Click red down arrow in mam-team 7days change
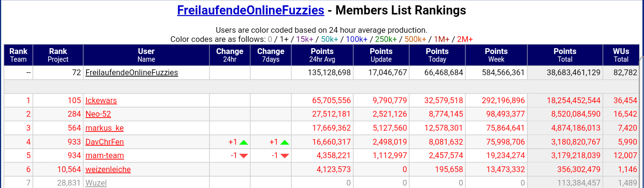The image size is (644, 188). coord(284,156)
